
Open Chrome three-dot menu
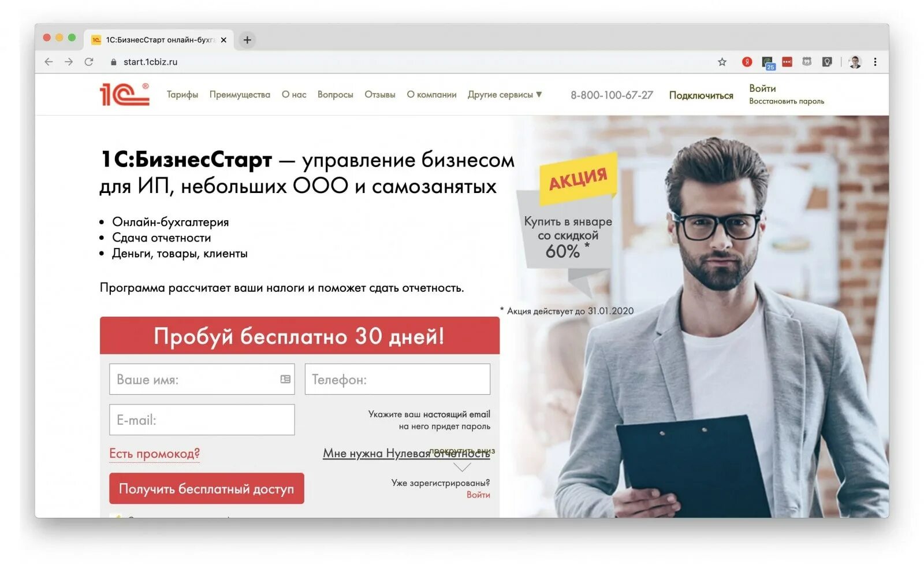(x=875, y=62)
